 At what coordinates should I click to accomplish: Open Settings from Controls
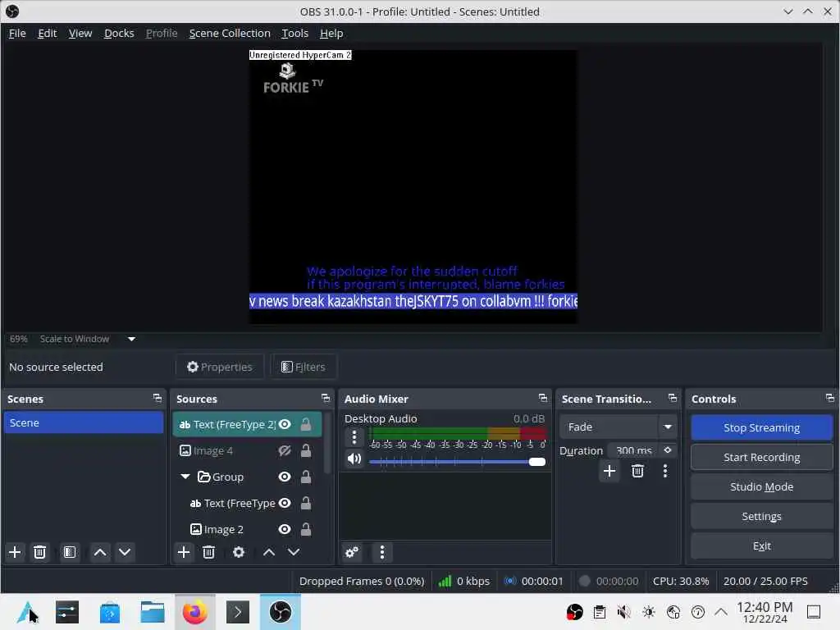pos(761,516)
